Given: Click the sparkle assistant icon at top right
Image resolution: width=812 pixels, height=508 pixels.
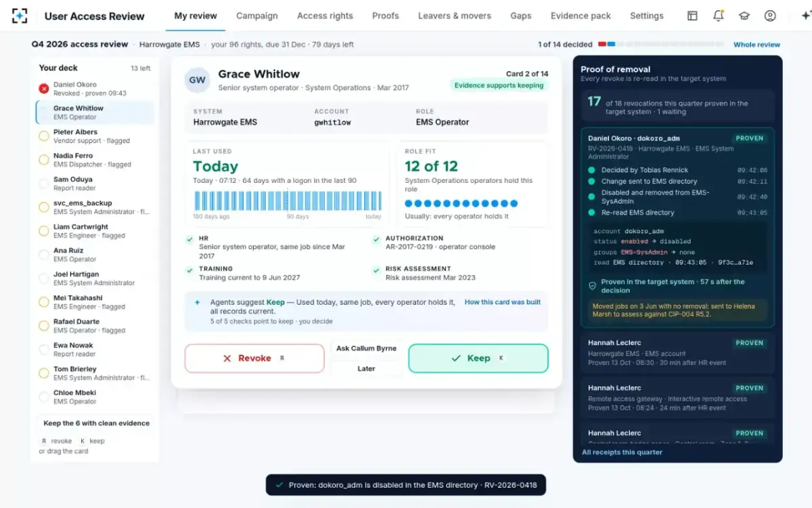Looking at the screenshot, I should (x=805, y=16).
